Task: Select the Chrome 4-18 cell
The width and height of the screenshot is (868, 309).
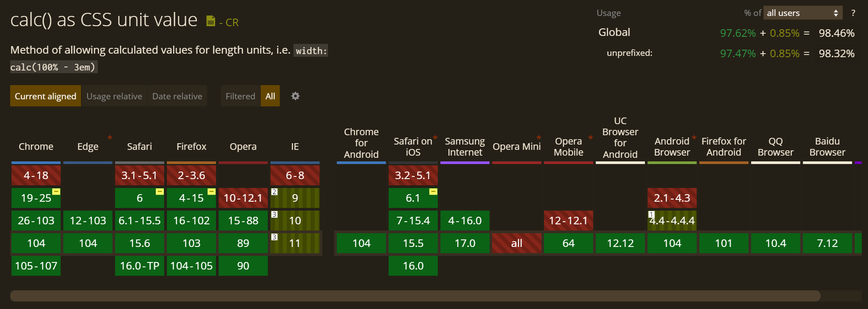Action: 36,175
